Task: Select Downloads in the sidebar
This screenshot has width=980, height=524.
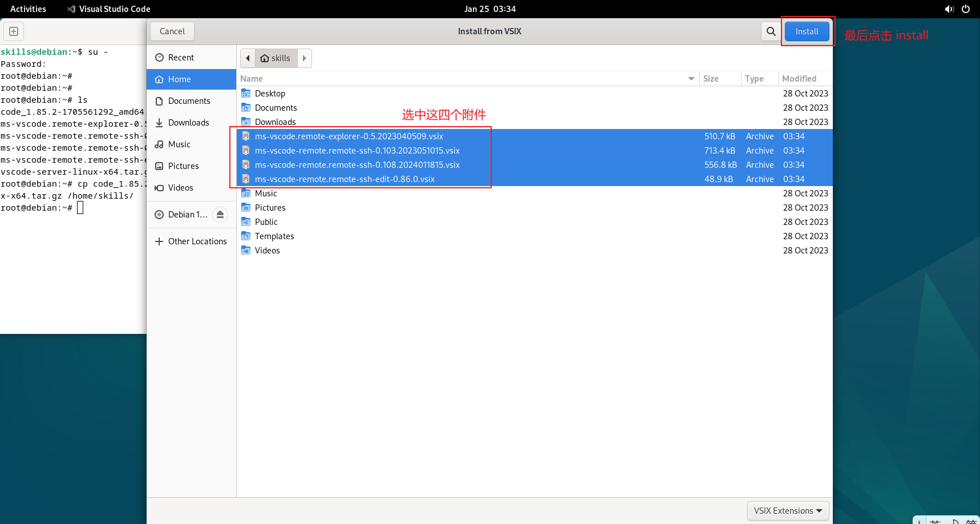Action: pos(191,123)
